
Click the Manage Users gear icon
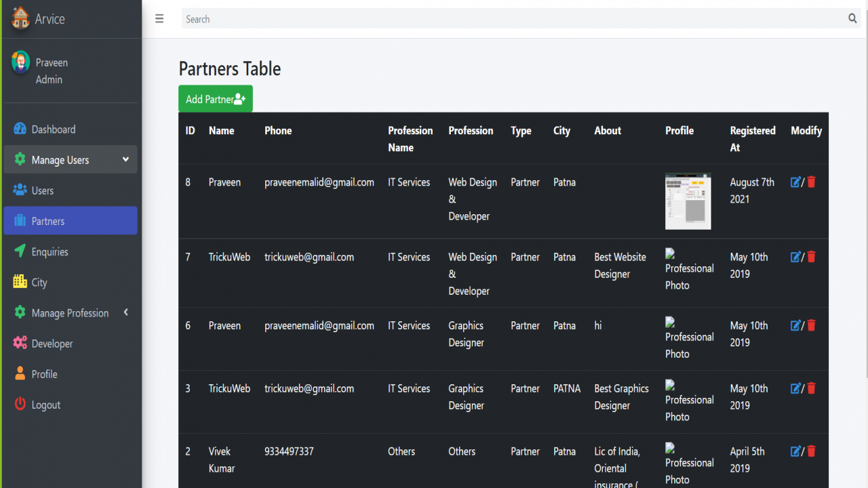click(20, 159)
